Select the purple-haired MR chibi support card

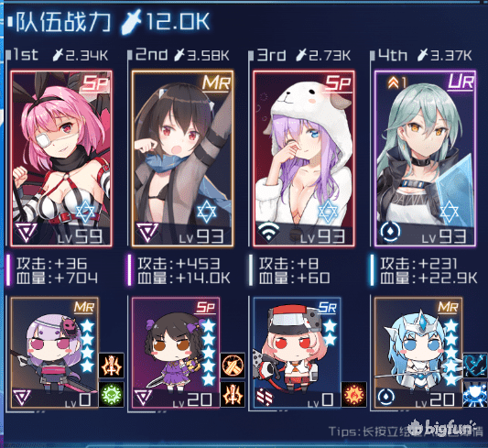point(55,353)
